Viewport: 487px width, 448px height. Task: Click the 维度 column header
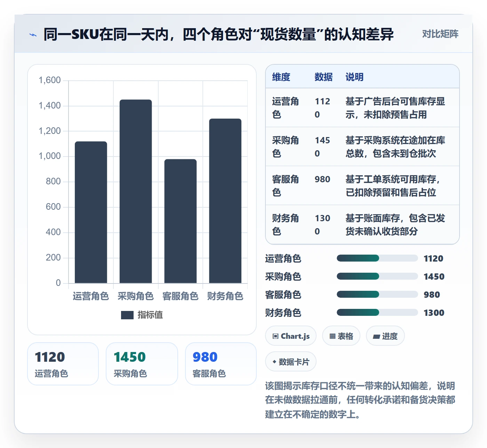coord(281,77)
